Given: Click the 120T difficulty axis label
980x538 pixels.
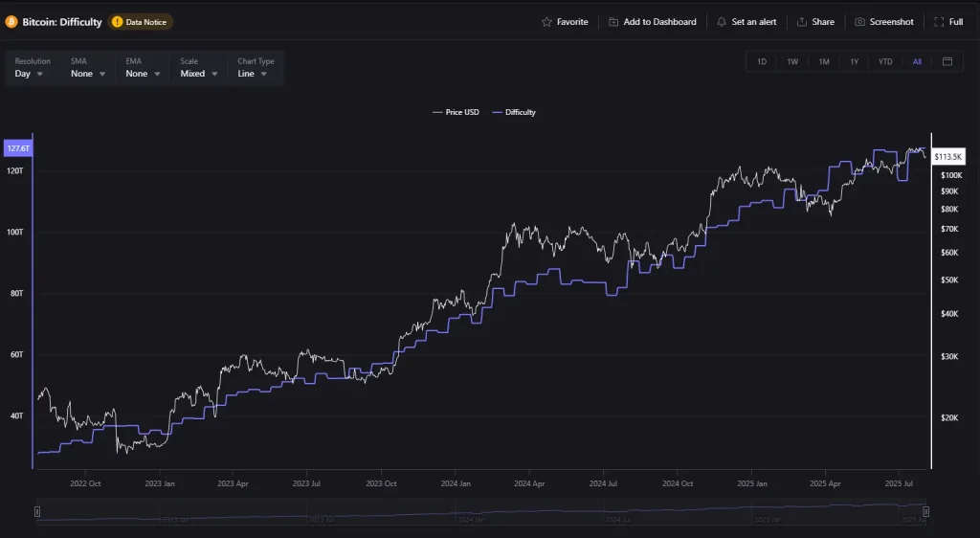Looking at the screenshot, I should pos(15,170).
